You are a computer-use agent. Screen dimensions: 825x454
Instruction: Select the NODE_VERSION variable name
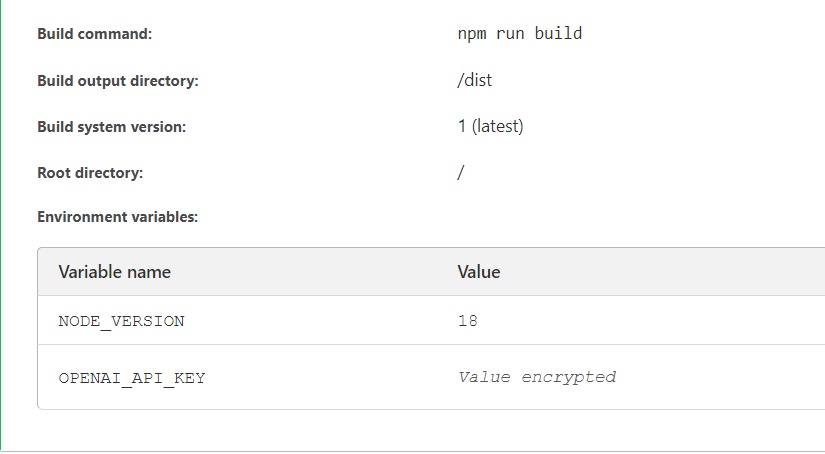click(x=122, y=321)
